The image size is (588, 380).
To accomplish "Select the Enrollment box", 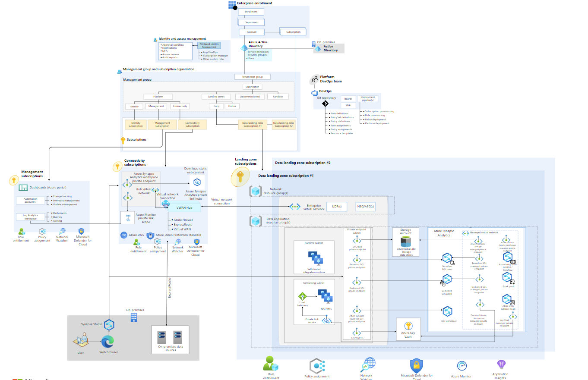I will 251,12.
